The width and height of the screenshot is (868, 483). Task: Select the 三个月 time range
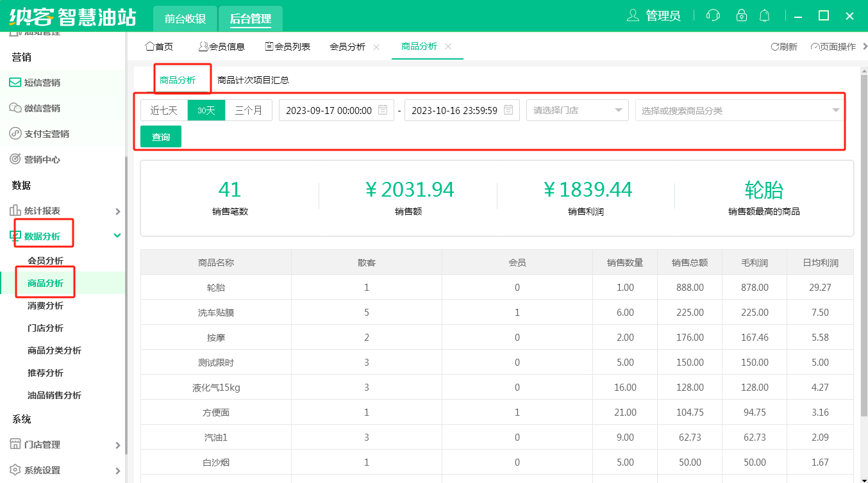point(249,110)
